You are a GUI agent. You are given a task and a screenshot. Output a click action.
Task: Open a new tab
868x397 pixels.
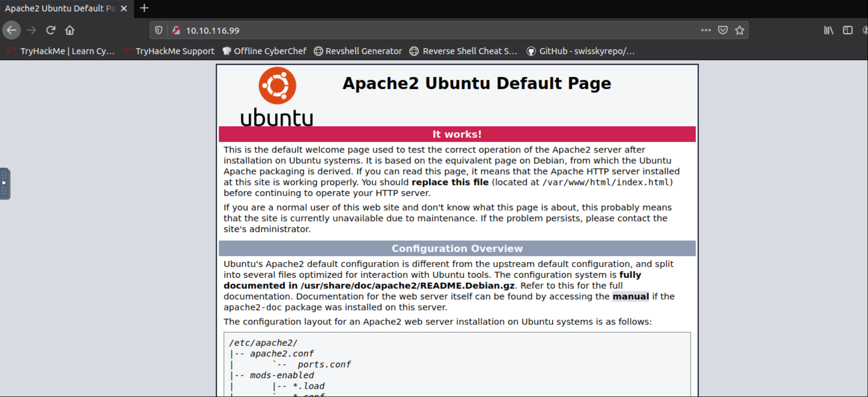(144, 8)
